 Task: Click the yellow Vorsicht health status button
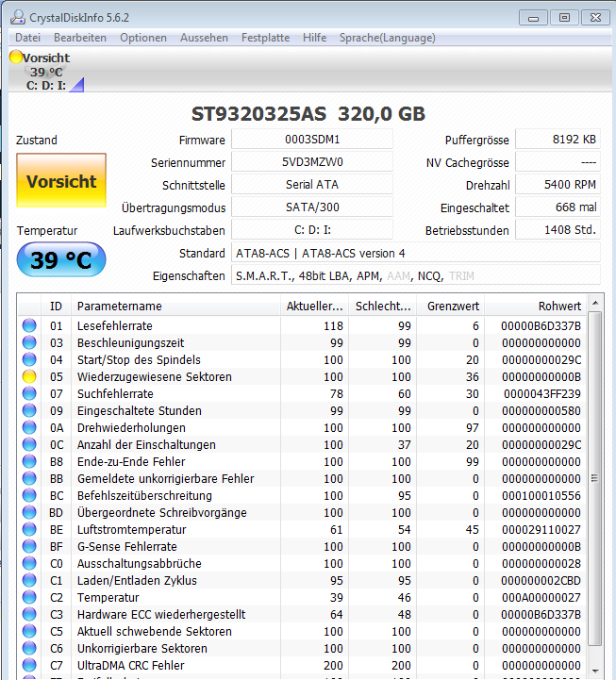[61, 180]
